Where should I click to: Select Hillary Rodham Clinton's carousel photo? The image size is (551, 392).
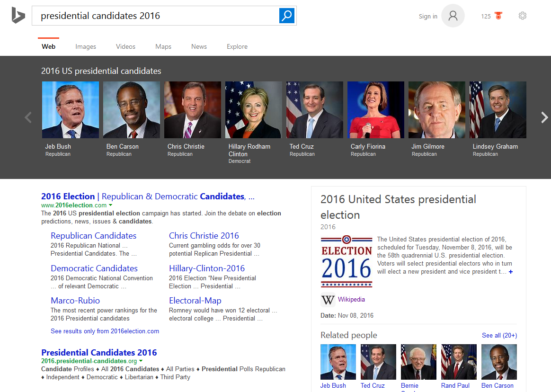[253, 110]
